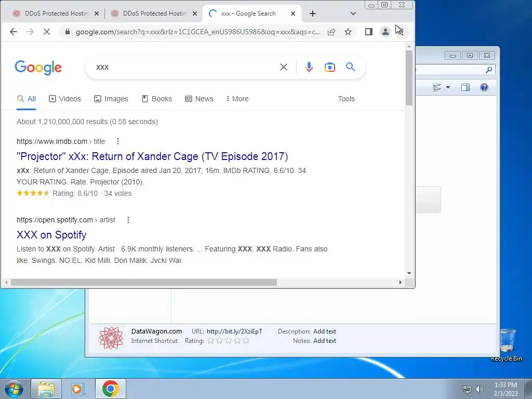Set the rating to one star in the details pane
The image size is (532, 399).
click(x=211, y=341)
